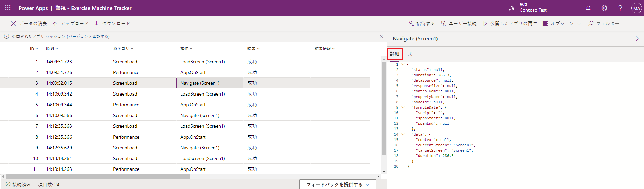Click the ダウンロード arrow icon

click(x=97, y=24)
